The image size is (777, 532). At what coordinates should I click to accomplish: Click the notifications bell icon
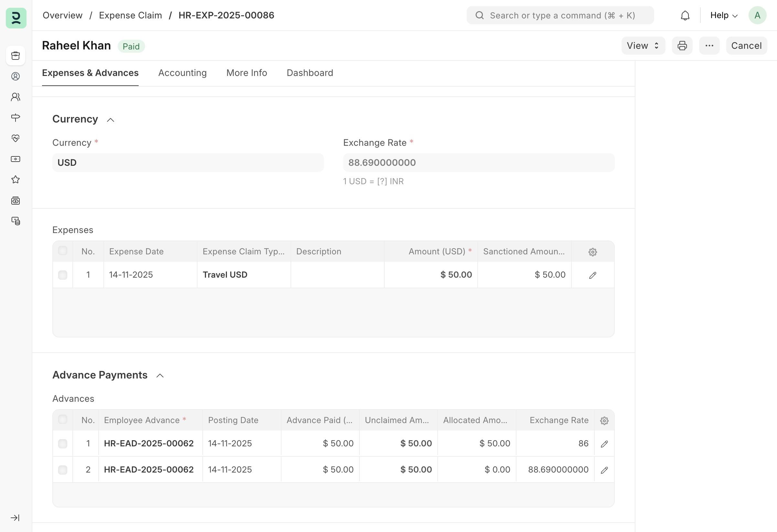point(685,16)
